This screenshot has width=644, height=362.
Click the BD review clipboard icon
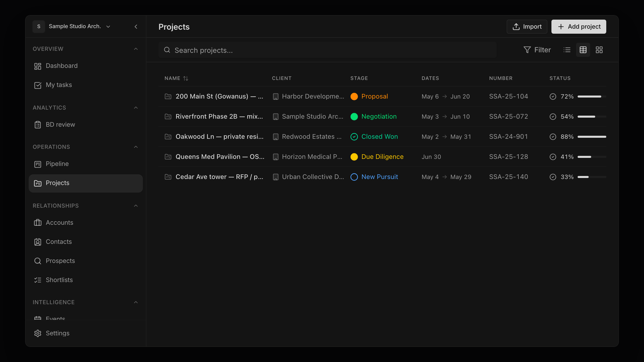coord(38,125)
